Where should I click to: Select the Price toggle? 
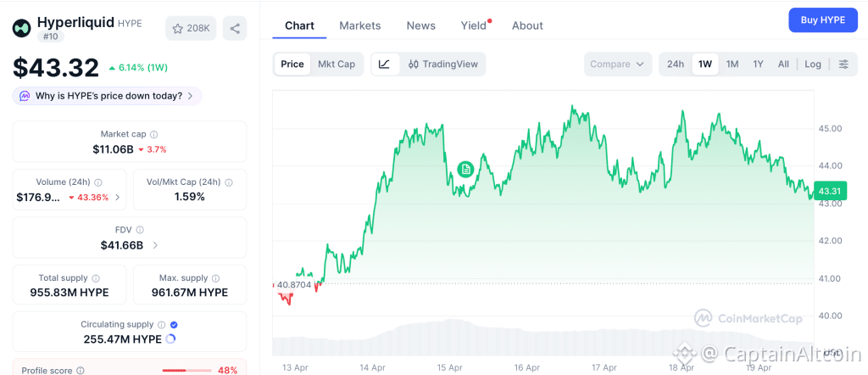(x=292, y=64)
